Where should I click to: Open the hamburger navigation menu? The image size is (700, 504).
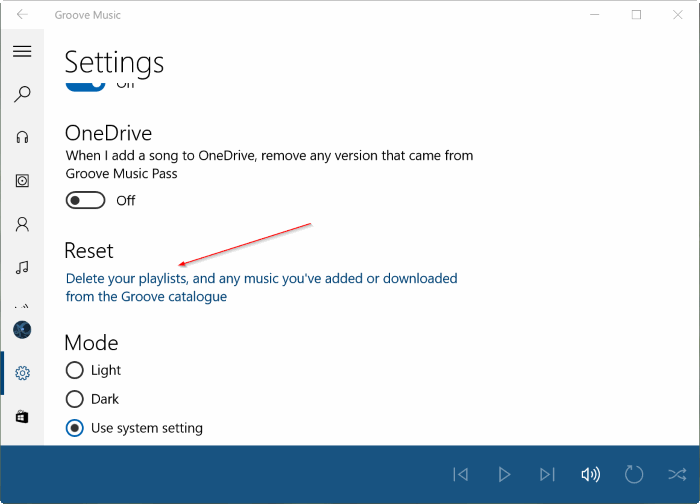coord(22,51)
